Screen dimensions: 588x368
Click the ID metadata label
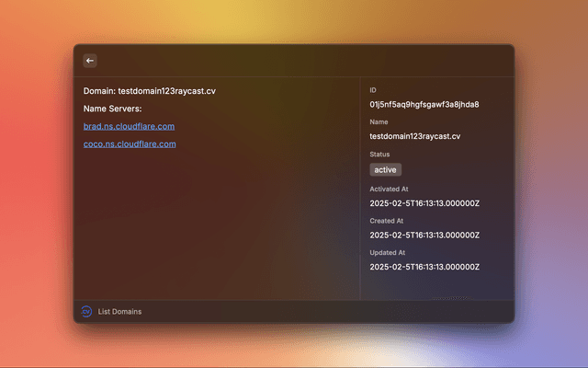[x=373, y=90]
